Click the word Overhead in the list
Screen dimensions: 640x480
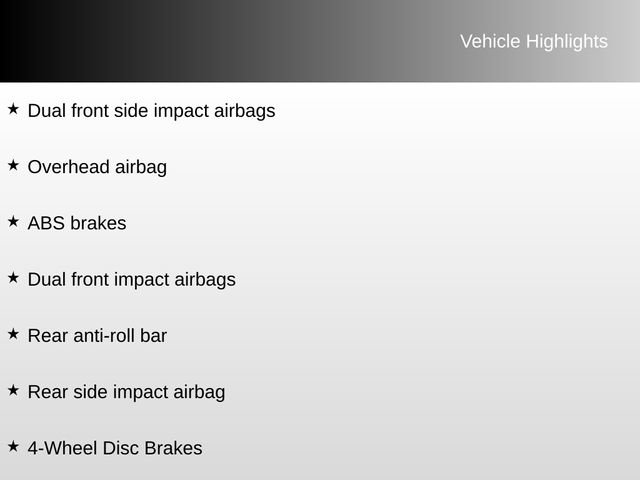62,167
